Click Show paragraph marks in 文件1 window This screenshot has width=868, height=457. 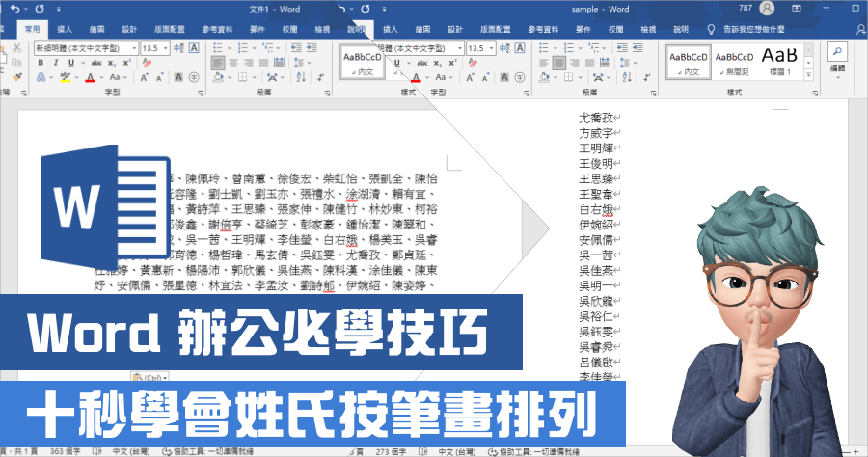pos(320,77)
